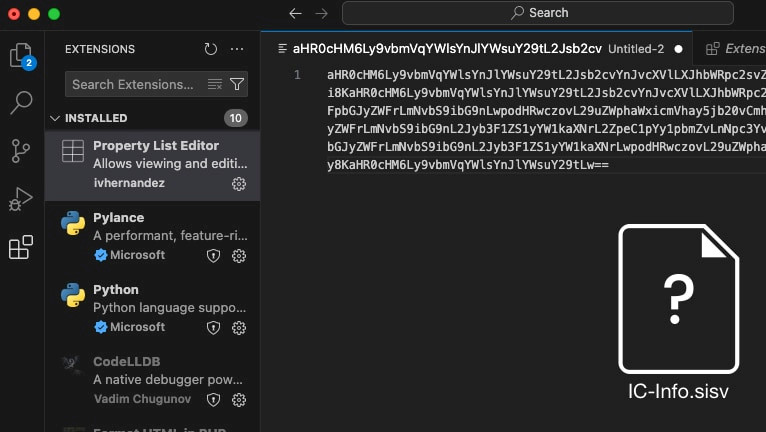Click the Property List Editor grid icon
This screenshot has height=432, width=766.
click(73, 151)
